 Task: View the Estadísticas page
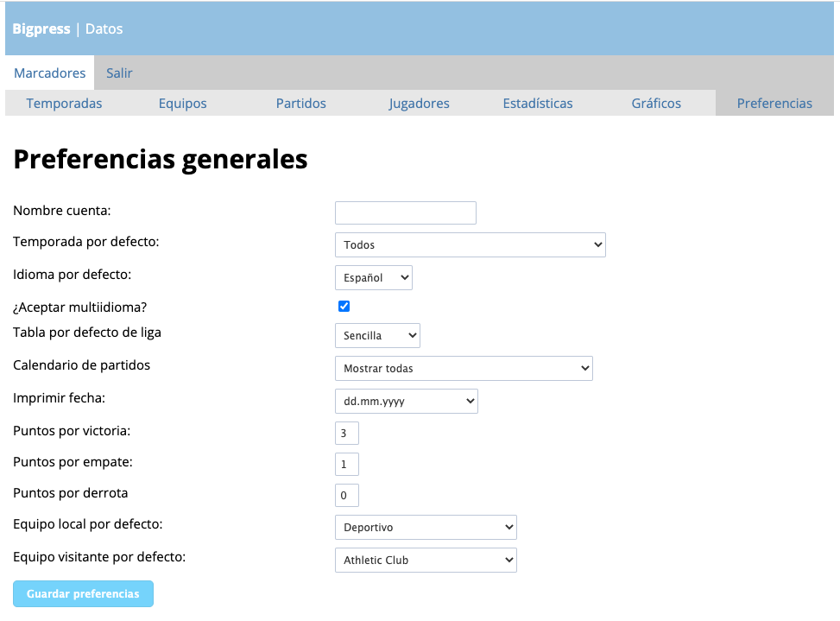tap(538, 103)
